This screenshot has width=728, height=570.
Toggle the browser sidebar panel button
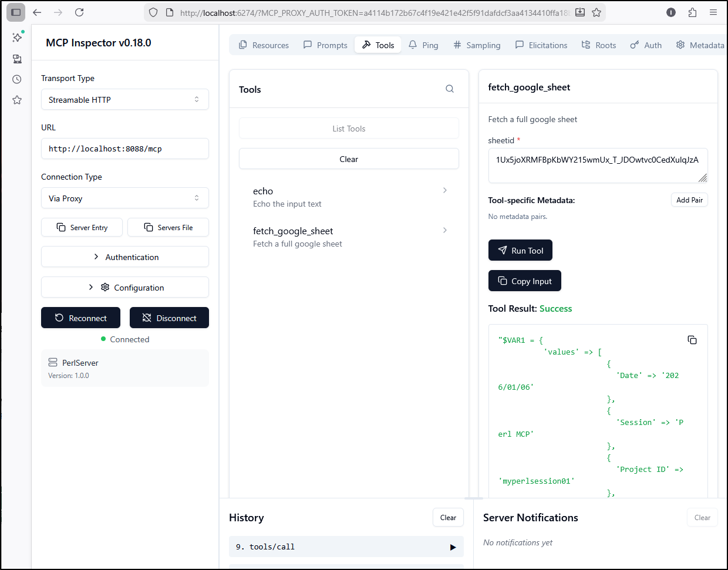point(16,12)
